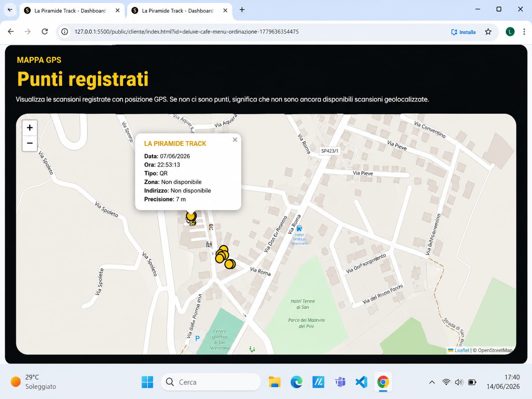Click the MAPPA GPS section label
The image size is (532, 399).
coord(39,60)
